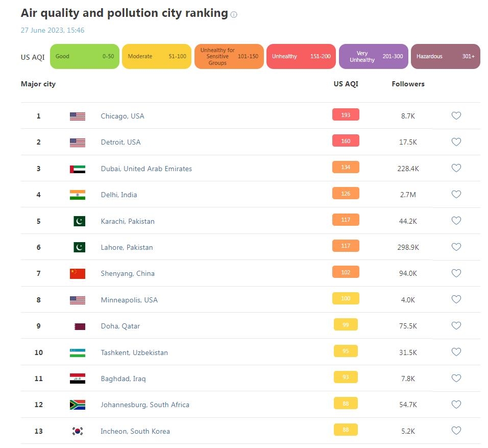Open the Johannesburg, South Africa link

pyautogui.click(x=145, y=405)
